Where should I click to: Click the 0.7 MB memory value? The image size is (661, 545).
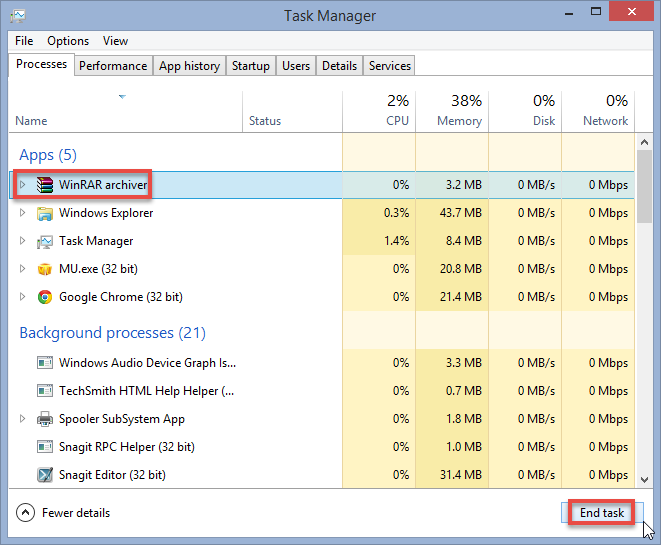click(x=464, y=391)
